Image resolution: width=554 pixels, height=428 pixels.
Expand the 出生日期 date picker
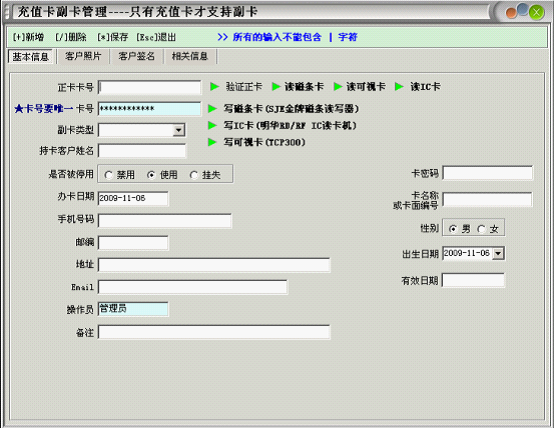click(x=498, y=253)
